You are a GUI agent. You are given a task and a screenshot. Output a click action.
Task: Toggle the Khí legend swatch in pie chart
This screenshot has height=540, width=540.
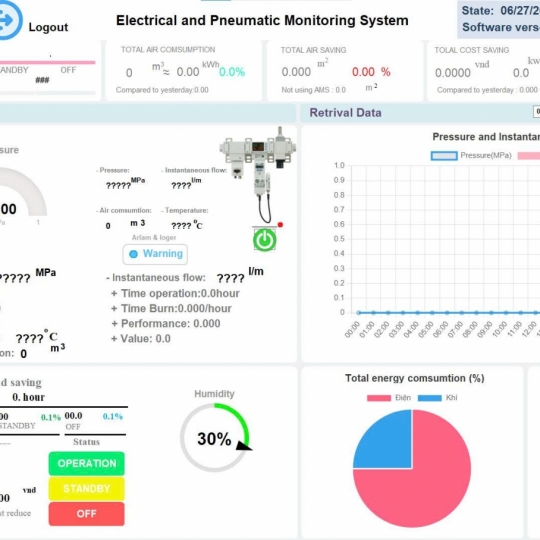pos(429,398)
